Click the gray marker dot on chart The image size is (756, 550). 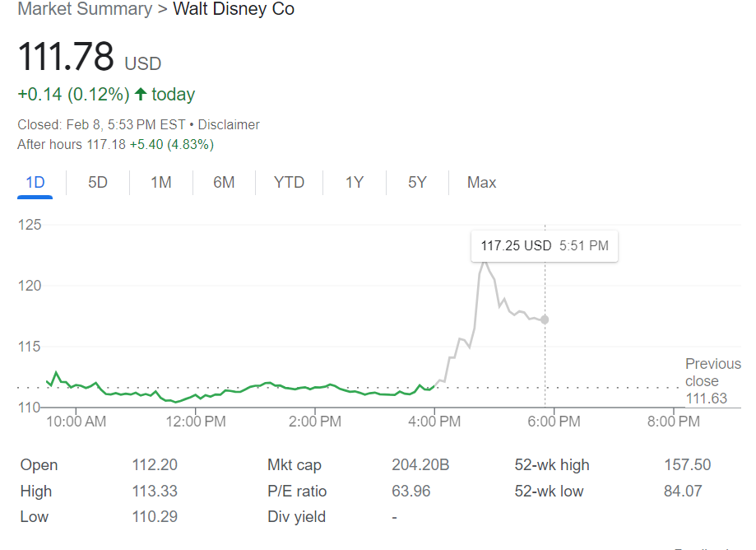(x=545, y=319)
